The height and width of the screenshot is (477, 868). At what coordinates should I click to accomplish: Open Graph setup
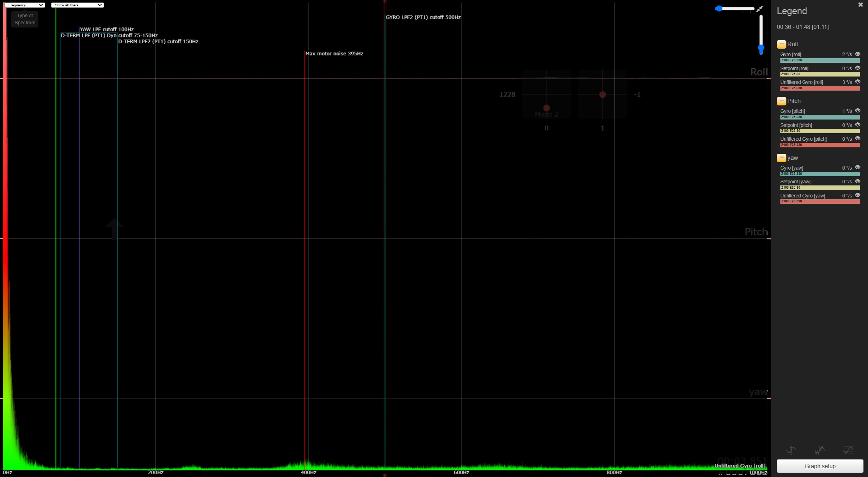point(820,466)
